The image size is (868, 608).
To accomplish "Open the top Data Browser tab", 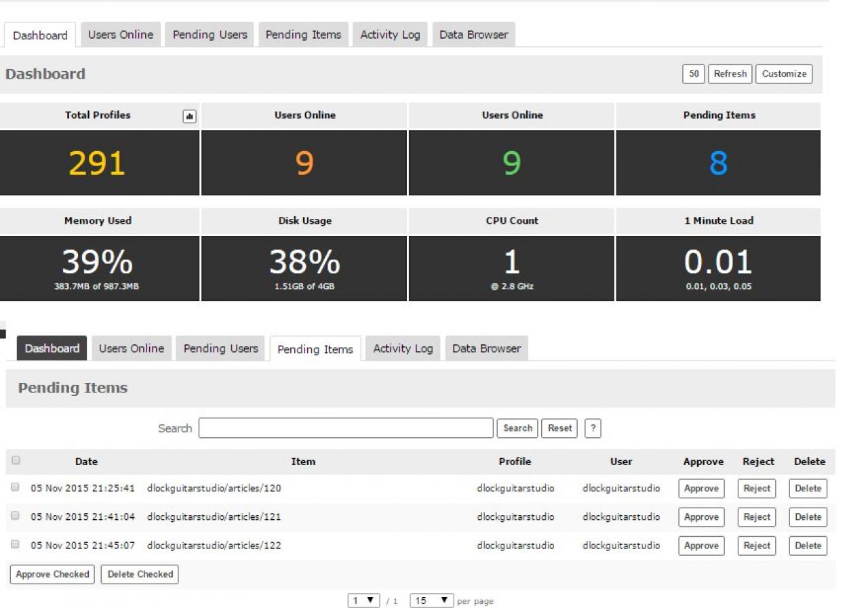I will [473, 35].
